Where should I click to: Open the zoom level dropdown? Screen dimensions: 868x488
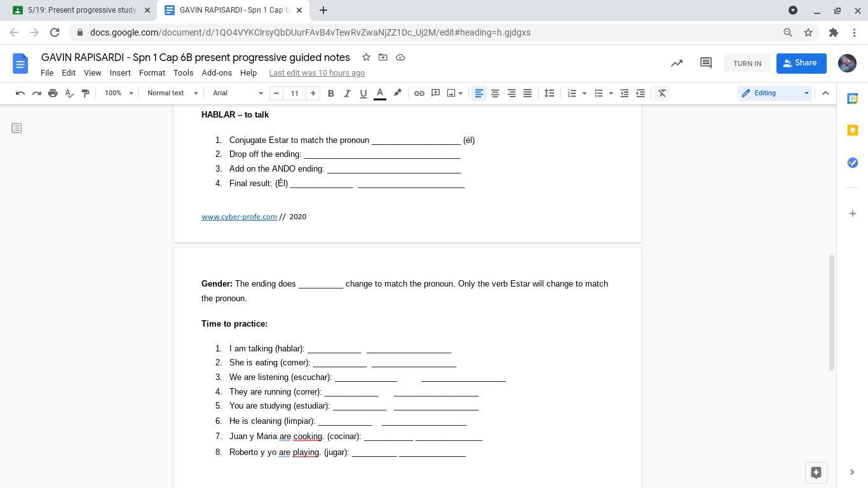119,93
